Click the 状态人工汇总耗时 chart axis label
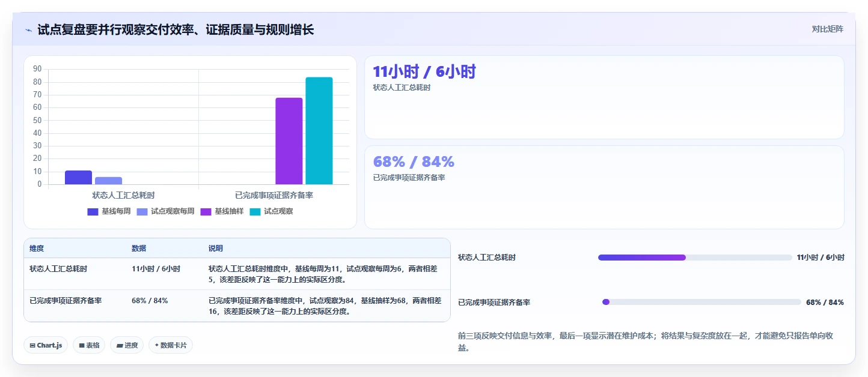 [x=123, y=195]
